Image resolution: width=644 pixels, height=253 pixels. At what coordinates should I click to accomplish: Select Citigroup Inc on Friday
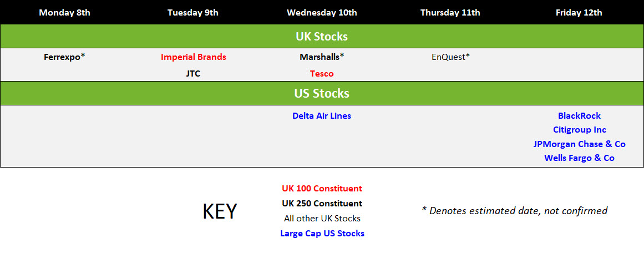tap(580, 130)
